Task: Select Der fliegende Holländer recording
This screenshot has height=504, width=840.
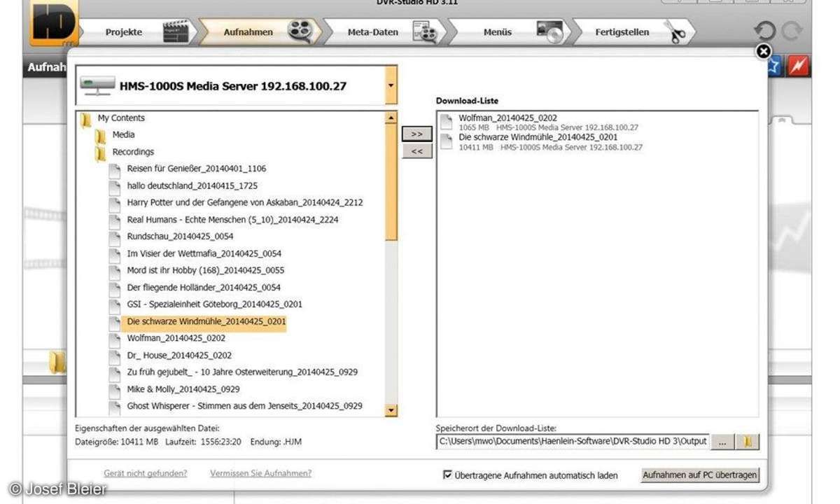Action: coord(204,287)
